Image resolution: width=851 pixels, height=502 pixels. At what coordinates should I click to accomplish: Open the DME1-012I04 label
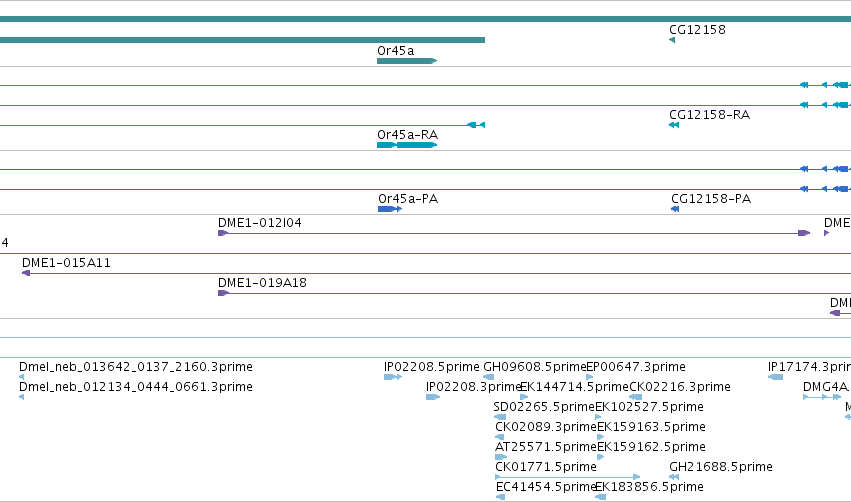point(259,223)
